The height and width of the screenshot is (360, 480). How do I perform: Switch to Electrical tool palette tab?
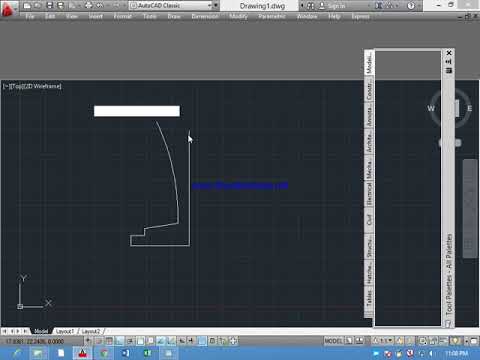[369, 193]
